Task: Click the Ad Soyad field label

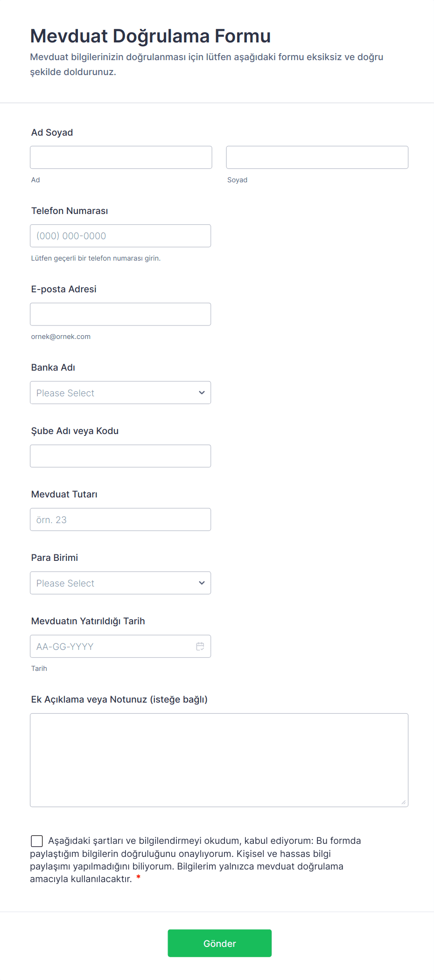Action: tap(52, 132)
